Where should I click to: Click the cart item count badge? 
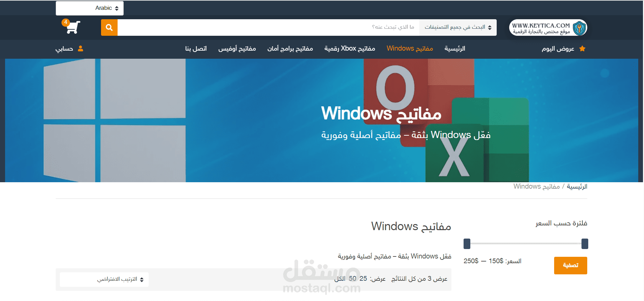coord(66,22)
